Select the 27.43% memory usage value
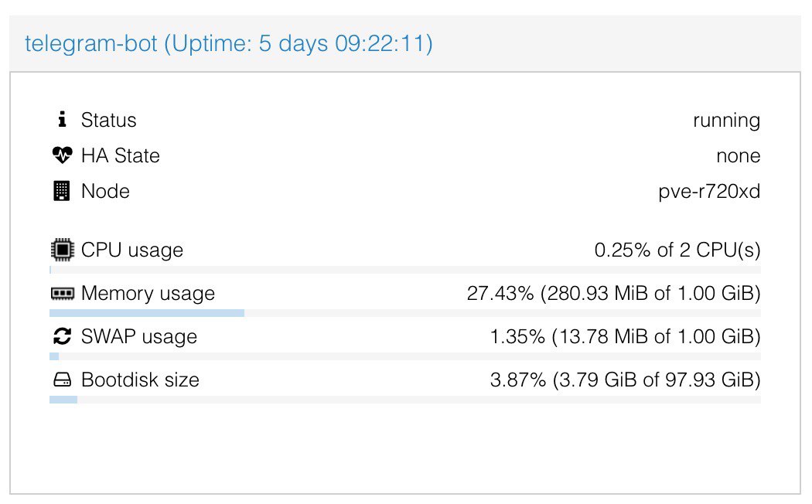Screen dimensions: 812x504 614,294
